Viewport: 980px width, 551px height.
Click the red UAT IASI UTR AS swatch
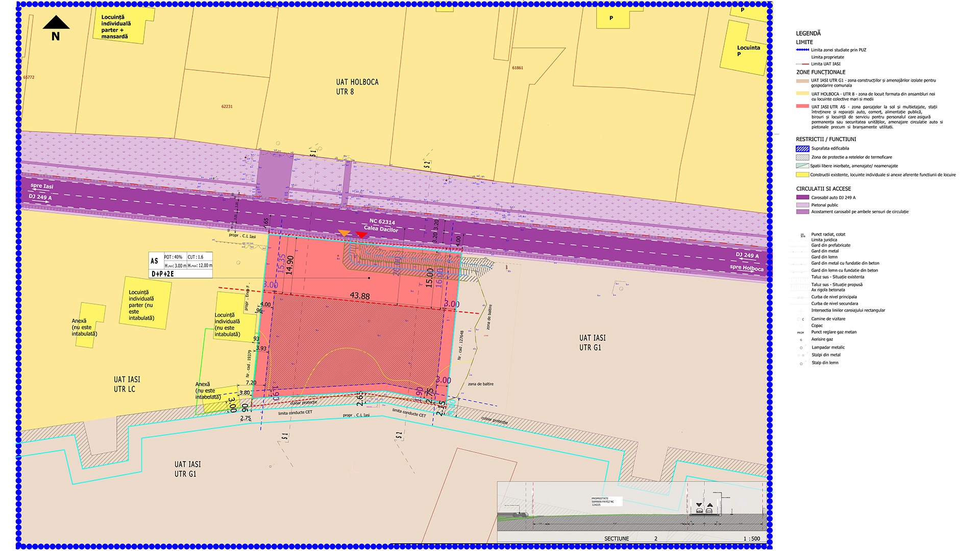[802, 106]
